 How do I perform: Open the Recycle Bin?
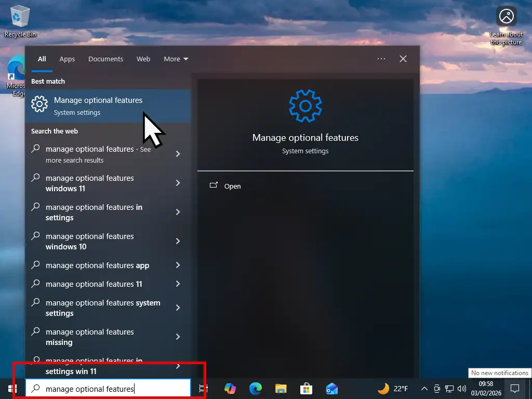(19, 16)
